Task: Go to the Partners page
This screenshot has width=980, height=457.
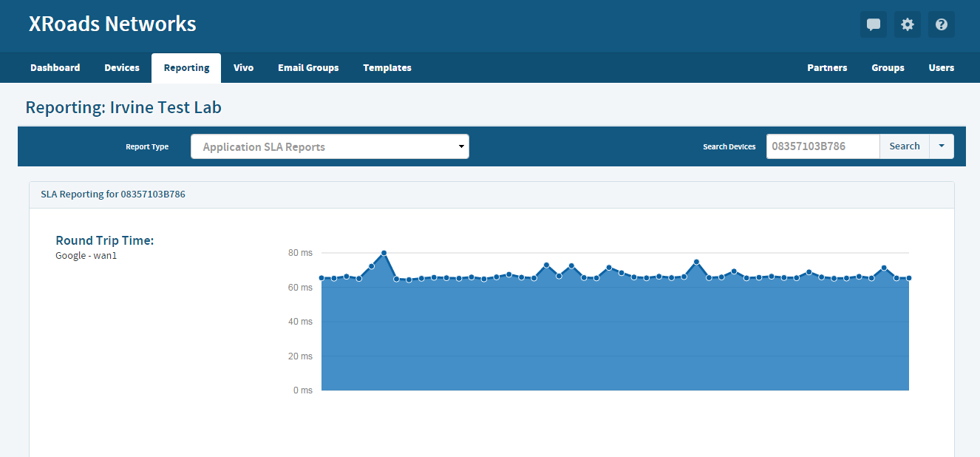Action: click(827, 68)
